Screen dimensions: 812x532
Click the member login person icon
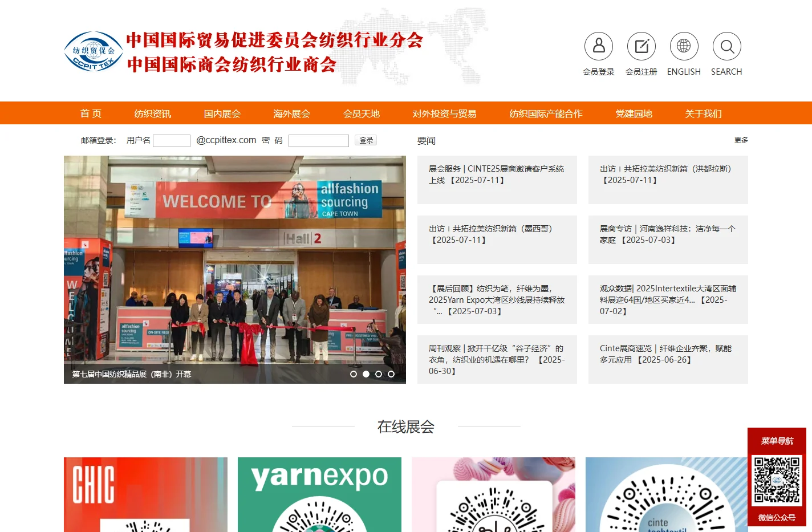(599, 46)
